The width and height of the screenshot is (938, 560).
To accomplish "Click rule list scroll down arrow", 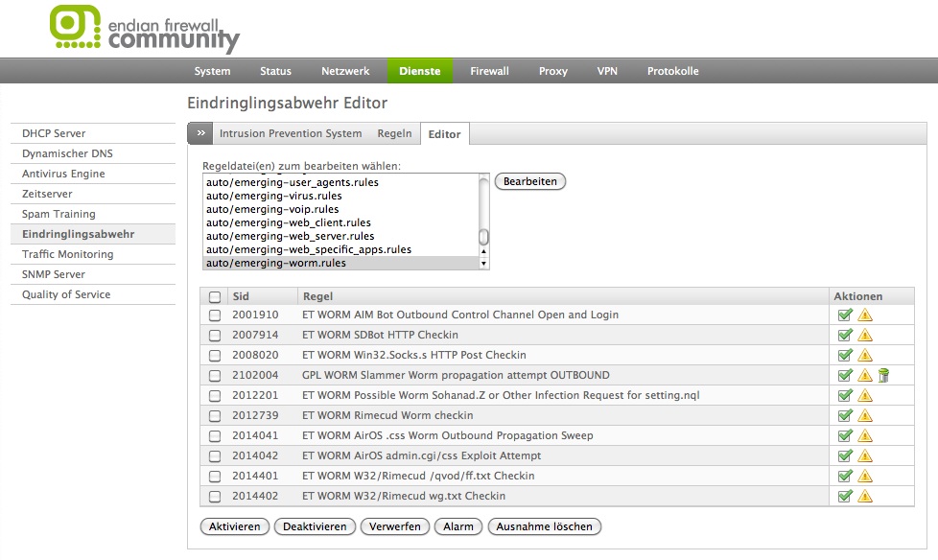I will point(483,263).
